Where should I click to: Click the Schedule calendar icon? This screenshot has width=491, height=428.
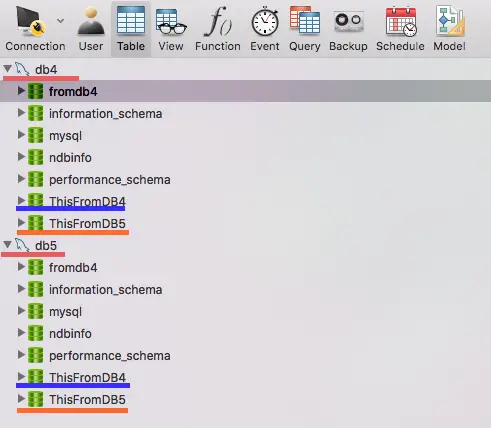point(401,21)
